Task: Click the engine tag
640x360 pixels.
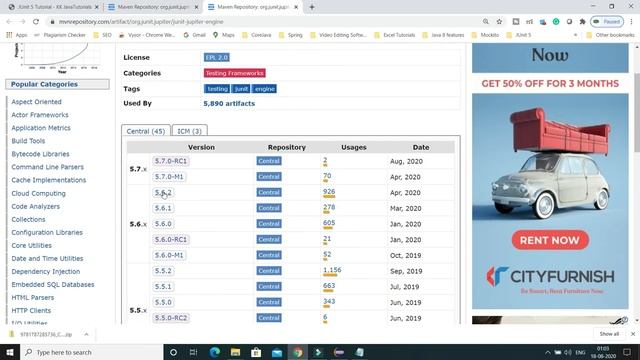Action: click(264, 89)
